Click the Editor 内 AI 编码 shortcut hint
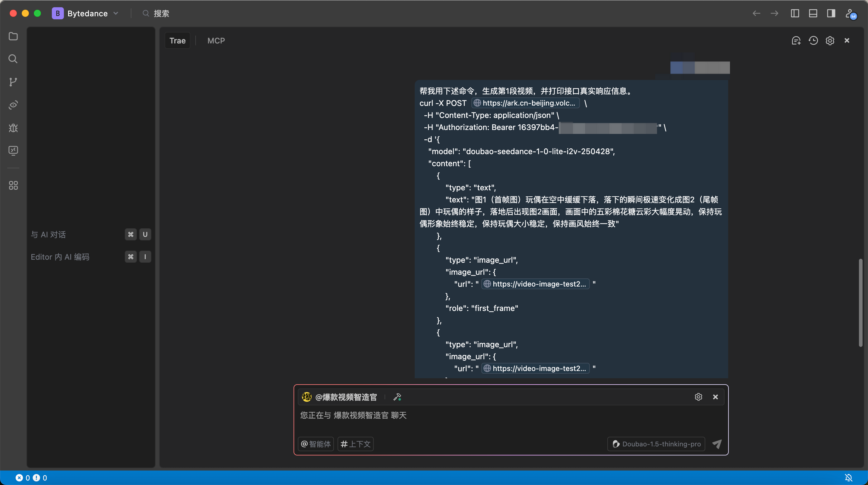Image resolution: width=868 pixels, height=485 pixels. pyautogui.click(x=91, y=257)
